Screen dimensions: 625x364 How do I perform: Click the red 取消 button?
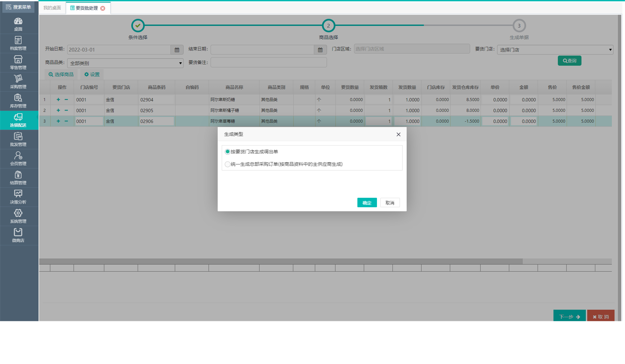[601, 316]
